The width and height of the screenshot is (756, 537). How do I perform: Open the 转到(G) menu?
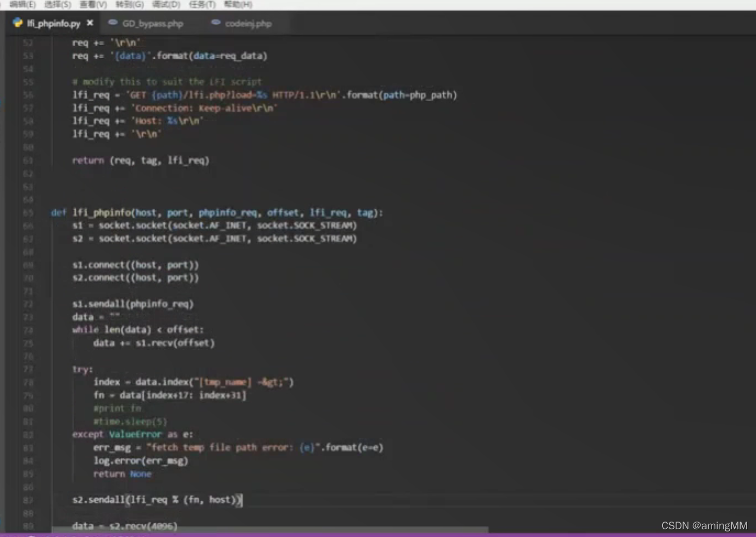(129, 4)
